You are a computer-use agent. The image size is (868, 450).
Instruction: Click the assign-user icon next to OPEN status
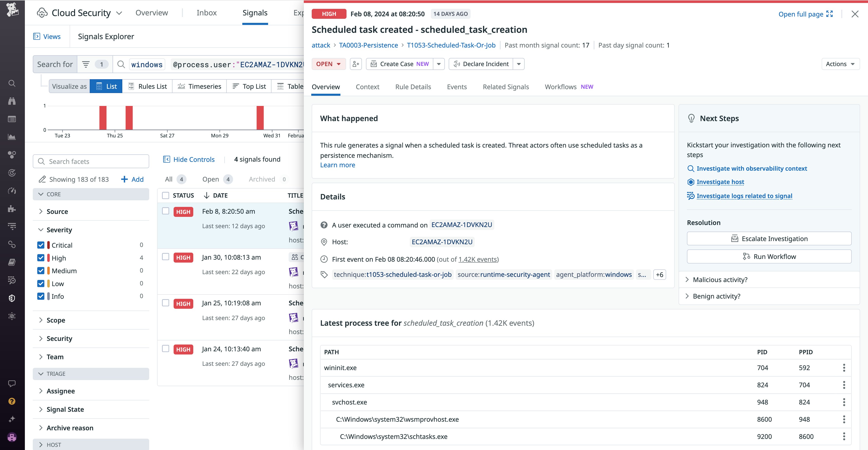pos(356,64)
